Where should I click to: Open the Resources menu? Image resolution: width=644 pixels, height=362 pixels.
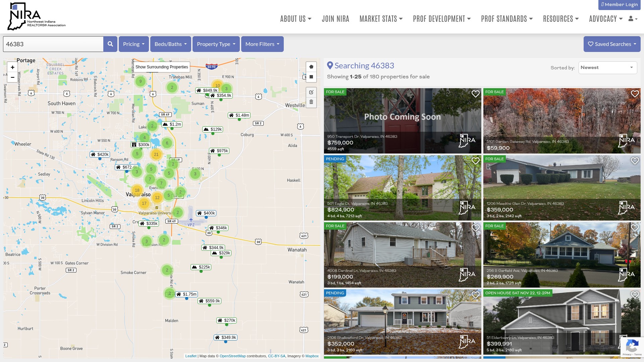click(x=561, y=19)
